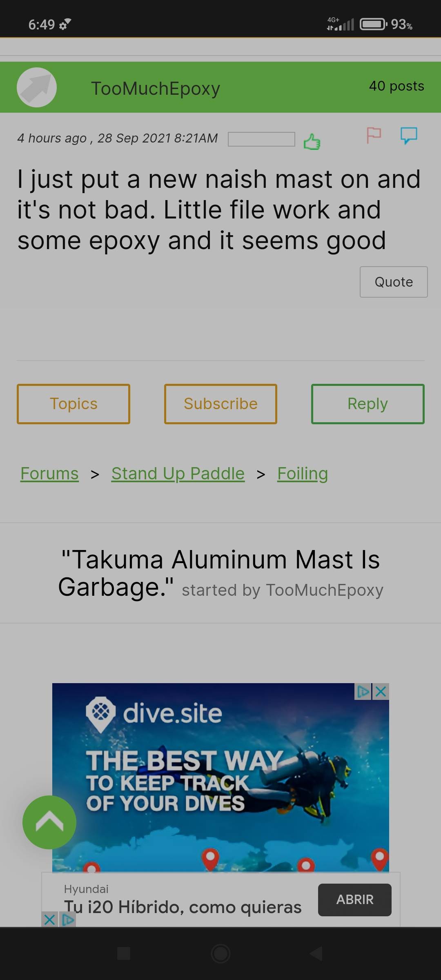This screenshot has width=441, height=980.
Task: Click the AdChoices icon on dive.site ad
Action: [x=363, y=692]
